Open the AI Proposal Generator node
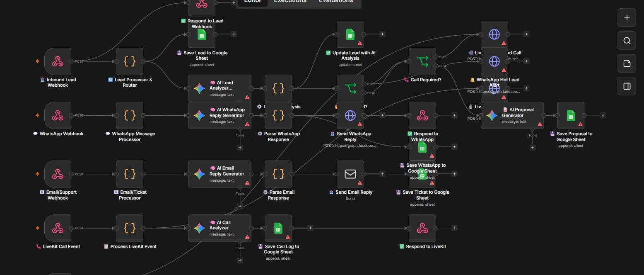Screen dimensions: 644x275 click(512, 115)
